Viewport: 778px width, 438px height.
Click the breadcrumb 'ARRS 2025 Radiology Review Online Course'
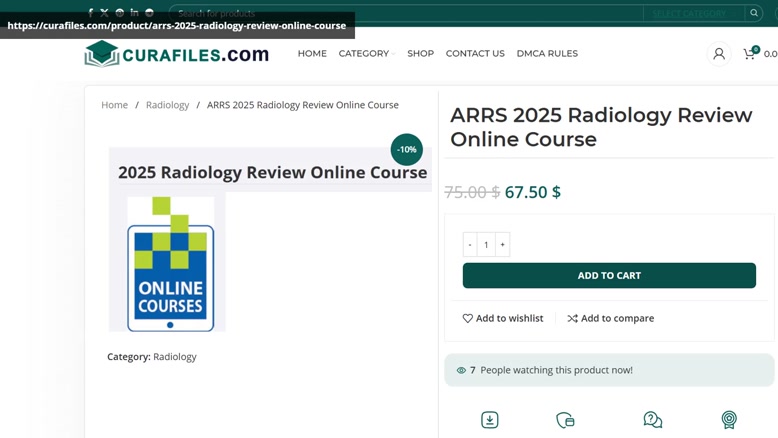pyautogui.click(x=303, y=105)
